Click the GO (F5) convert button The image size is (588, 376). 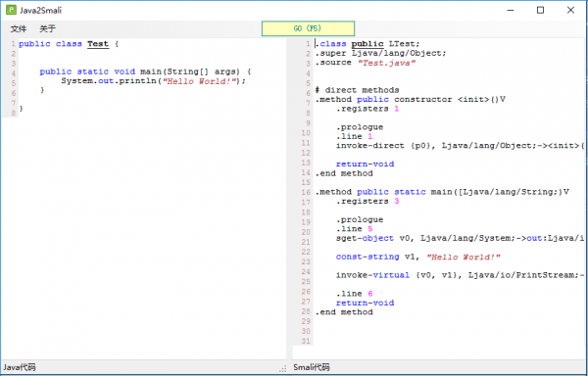pos(308,28)
